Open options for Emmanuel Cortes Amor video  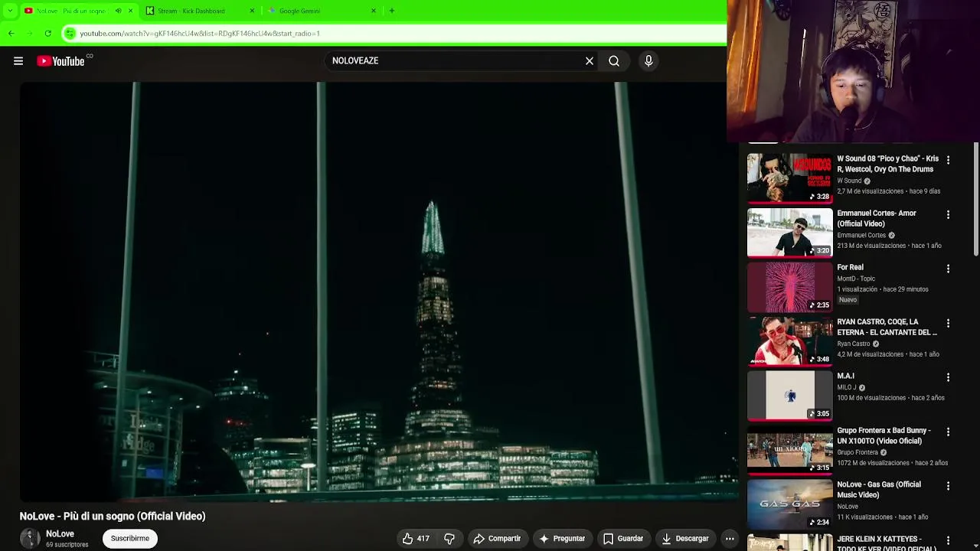coord(948,214)
